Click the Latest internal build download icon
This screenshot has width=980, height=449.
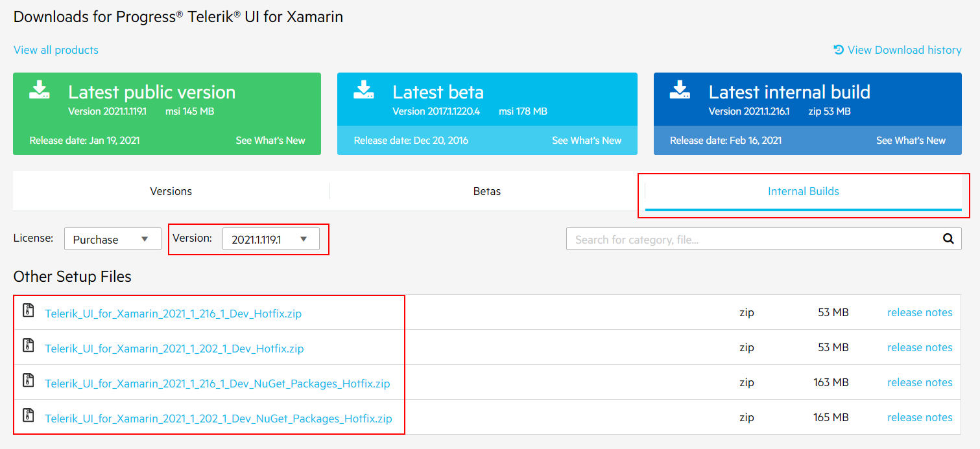pos(680,89)
